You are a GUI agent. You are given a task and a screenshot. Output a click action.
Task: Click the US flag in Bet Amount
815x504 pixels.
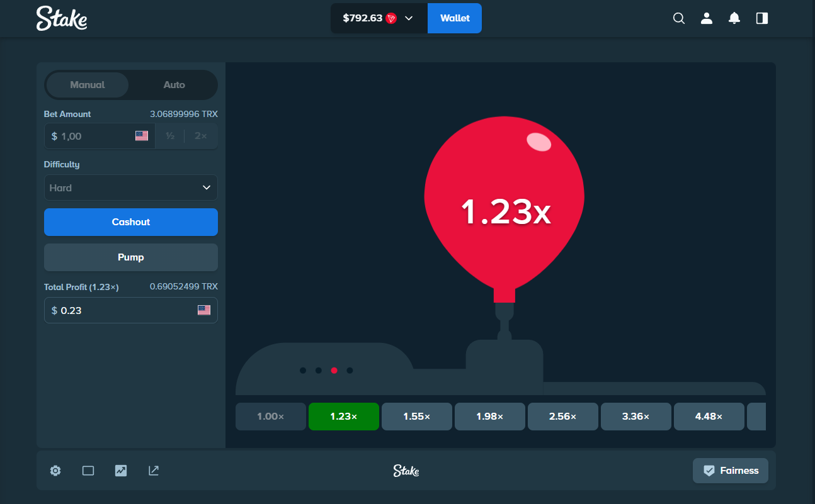pos(142,136)
